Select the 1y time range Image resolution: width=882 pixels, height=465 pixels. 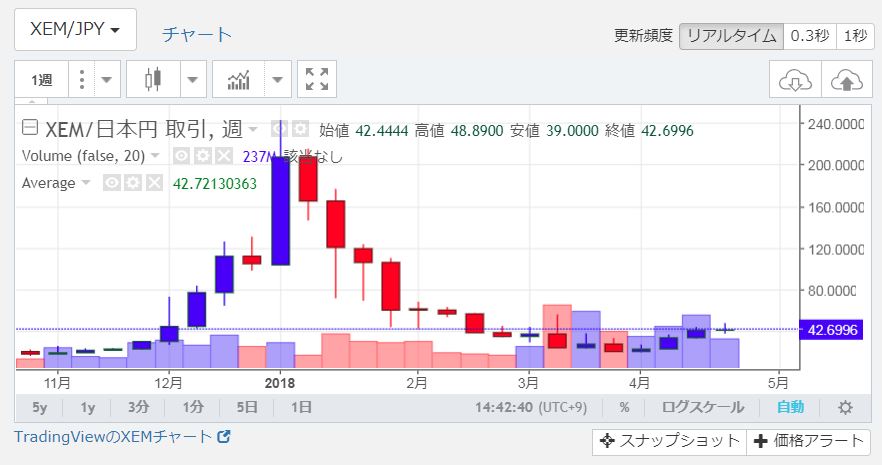tap(88, 407)
